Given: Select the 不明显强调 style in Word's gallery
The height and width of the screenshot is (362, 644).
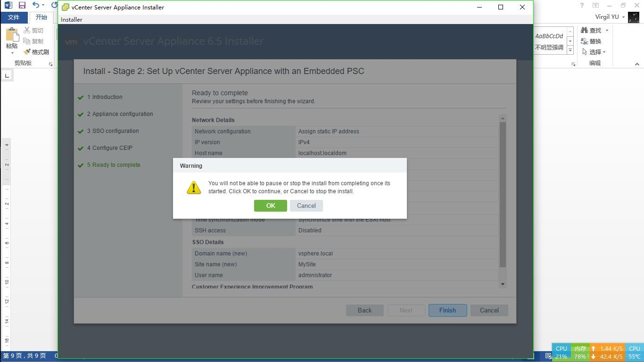Looking at the screenshot, I should (549, 41).
